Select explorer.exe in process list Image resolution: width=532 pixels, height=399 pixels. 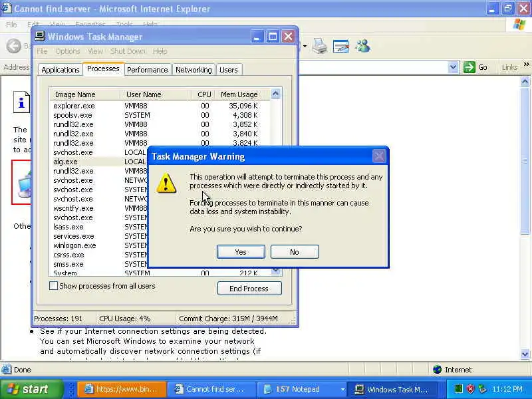160,106
